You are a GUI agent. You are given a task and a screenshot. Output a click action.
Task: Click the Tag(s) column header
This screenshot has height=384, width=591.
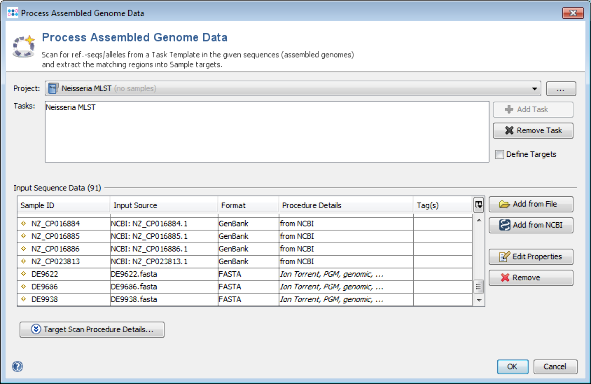coord(443,205)
